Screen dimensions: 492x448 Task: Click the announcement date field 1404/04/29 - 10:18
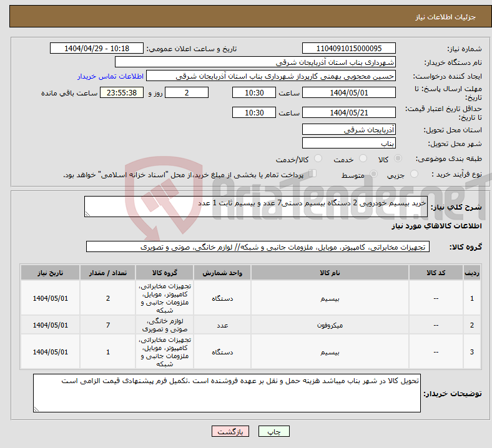click(x=97, y=48)
